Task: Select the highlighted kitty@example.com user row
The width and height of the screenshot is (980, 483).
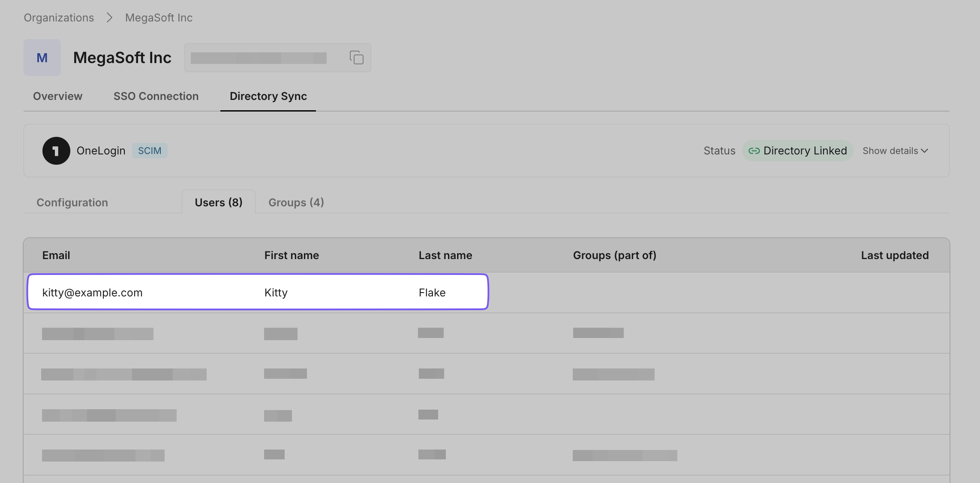Action: click(x=257, y=292)
